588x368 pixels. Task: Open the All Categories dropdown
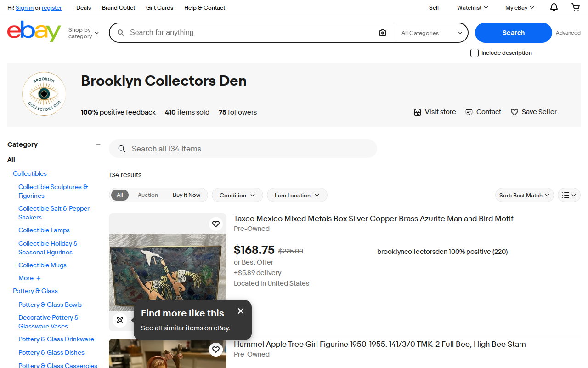point(431,33)
